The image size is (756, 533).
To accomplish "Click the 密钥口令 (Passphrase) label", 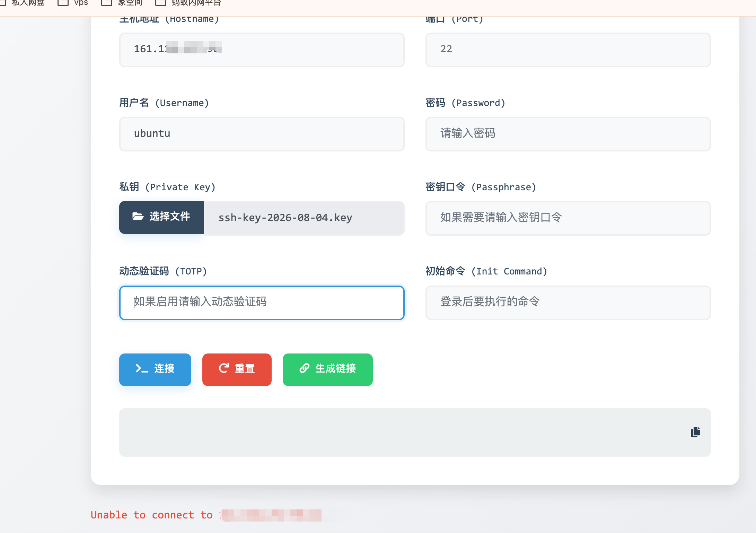I will pos(481,187).
